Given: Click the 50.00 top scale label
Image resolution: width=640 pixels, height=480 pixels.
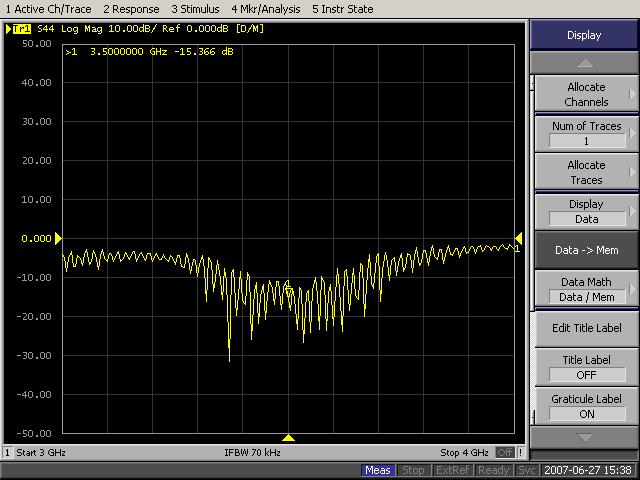Looking at the screenshot, I should pyautogui.click(x=37, y=44).
